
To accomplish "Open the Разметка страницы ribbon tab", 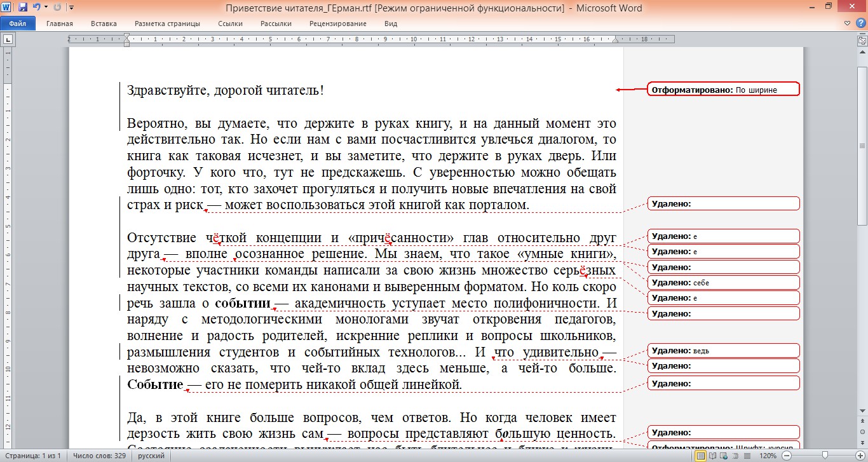I will (167, 24).
